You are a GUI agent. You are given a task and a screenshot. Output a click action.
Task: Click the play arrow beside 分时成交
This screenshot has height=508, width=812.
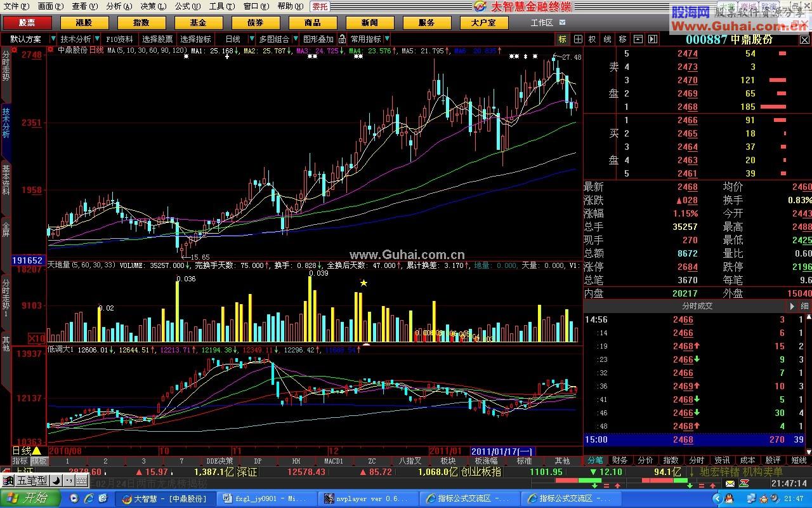click(x=791, y=306)
